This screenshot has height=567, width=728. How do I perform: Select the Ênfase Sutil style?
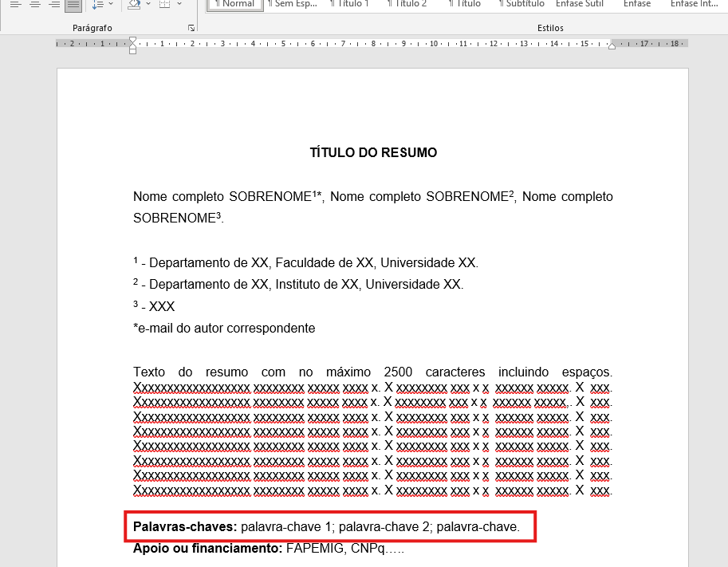tap(580, 4)
